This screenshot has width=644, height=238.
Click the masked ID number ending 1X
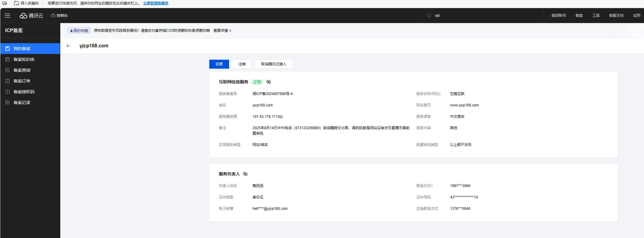point(464,197)
